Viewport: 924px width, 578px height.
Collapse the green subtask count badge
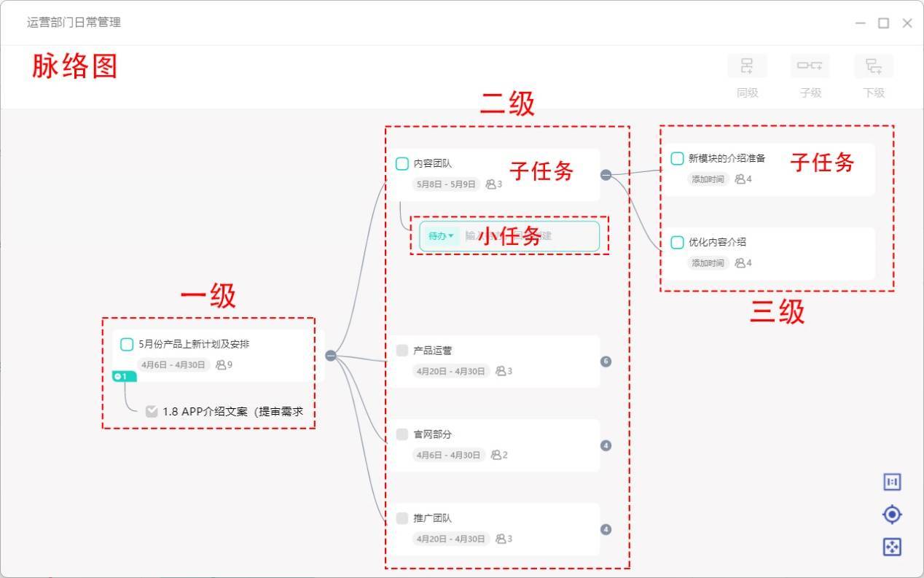point(124,376)
